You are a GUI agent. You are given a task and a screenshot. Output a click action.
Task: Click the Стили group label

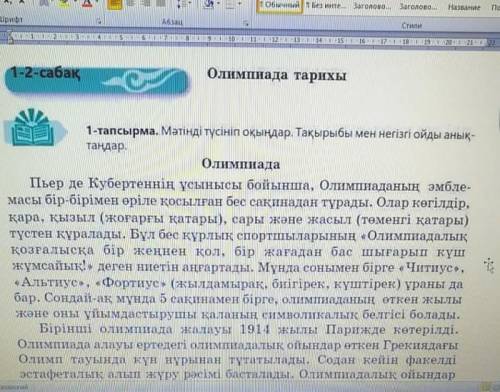pos(411,26)
